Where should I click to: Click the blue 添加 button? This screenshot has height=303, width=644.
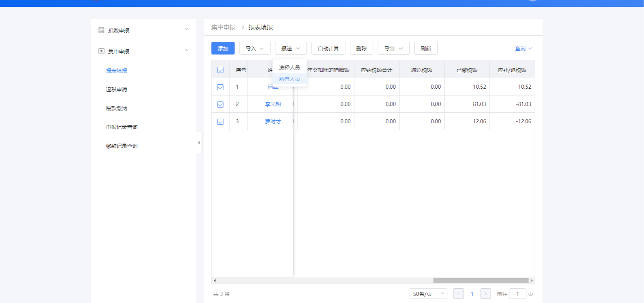pyautogui.click(x=223, y=48)
